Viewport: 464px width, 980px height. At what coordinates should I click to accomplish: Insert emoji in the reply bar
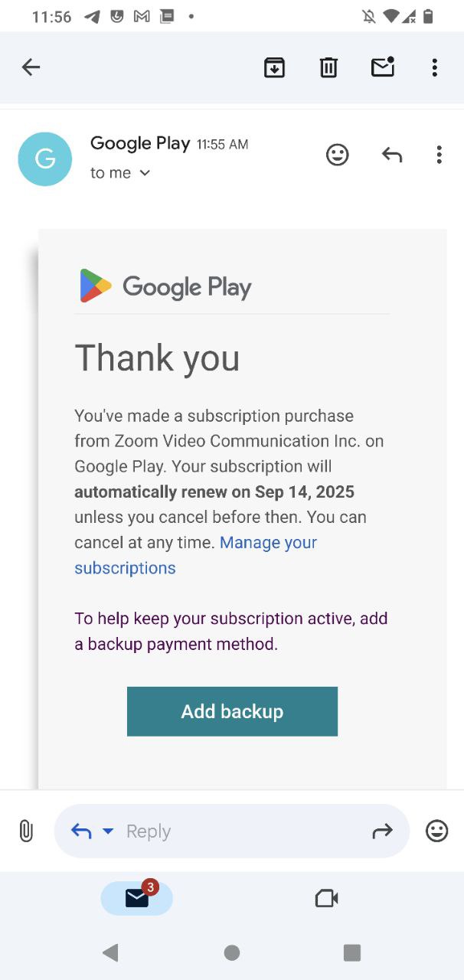click(436, 831)
